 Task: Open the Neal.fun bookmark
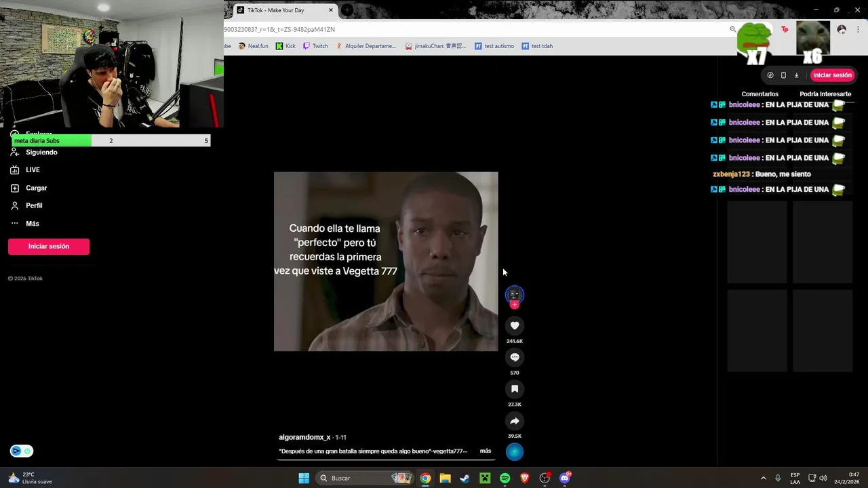coord(253,46)
